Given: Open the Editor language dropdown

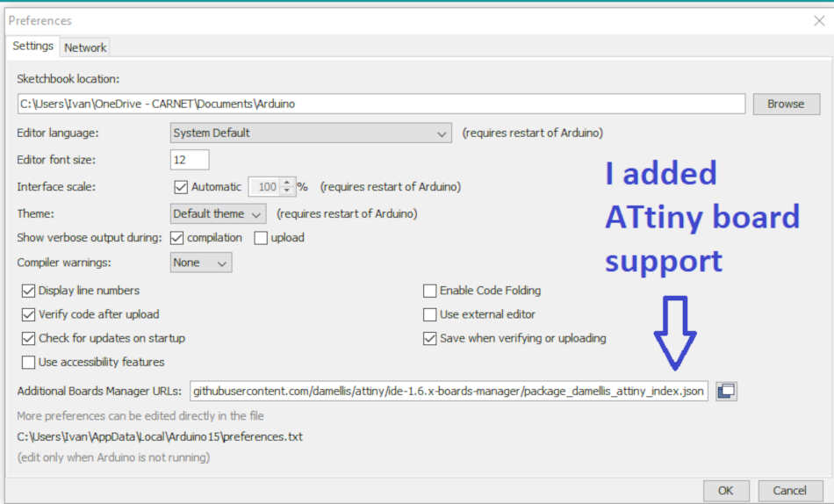Looking at the screenshot, I should tap(311, 133).
